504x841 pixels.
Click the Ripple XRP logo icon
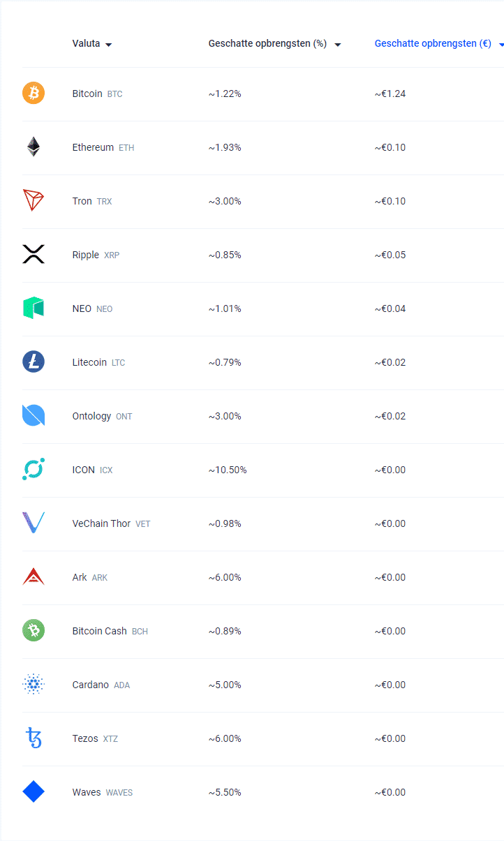tap(34, 254)
